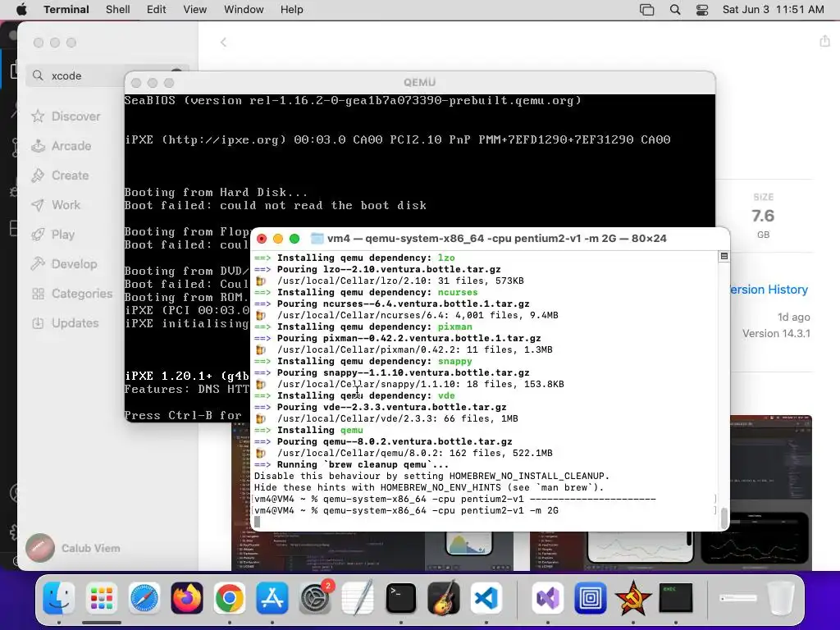
Task: Toggle the Terminal split pane button
Action: [724, 256]
